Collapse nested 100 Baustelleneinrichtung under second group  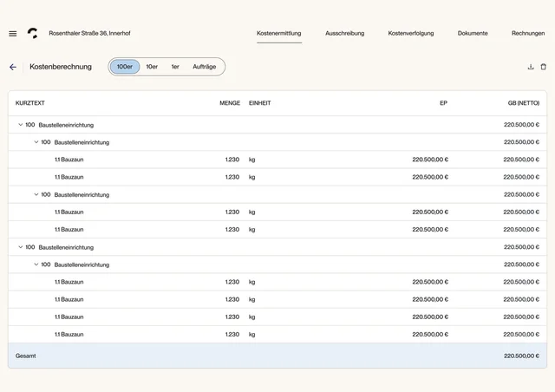[36, 265]
